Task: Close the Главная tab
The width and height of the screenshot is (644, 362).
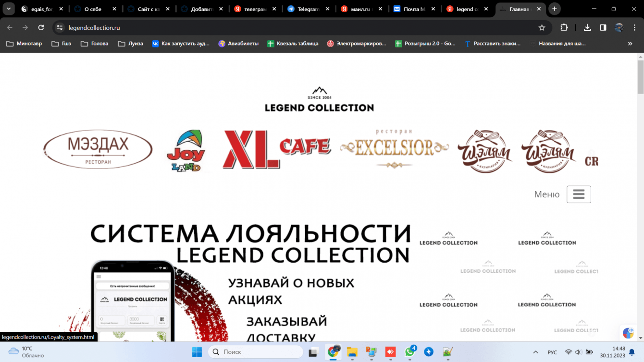Action: click(x=539, y=9)
